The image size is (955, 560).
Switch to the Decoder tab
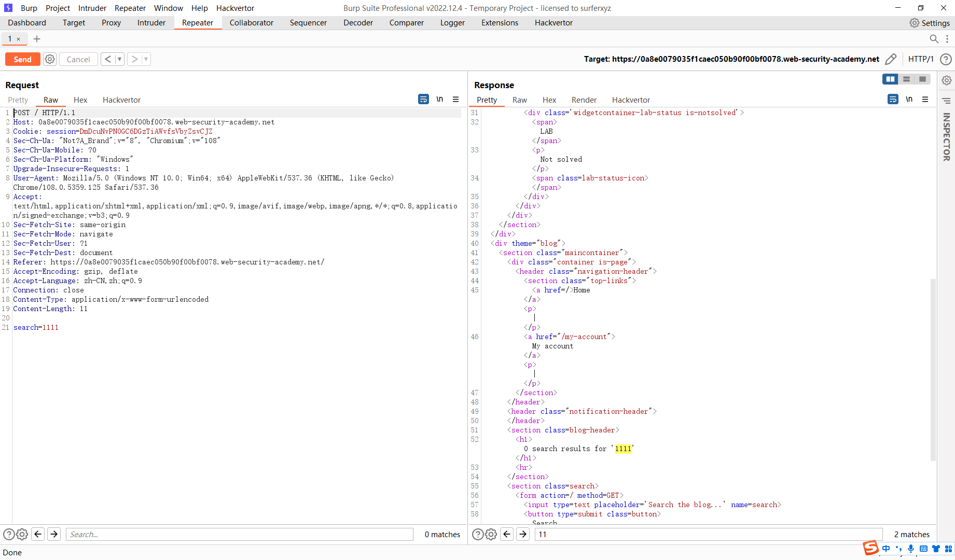[x=358, y=23]
